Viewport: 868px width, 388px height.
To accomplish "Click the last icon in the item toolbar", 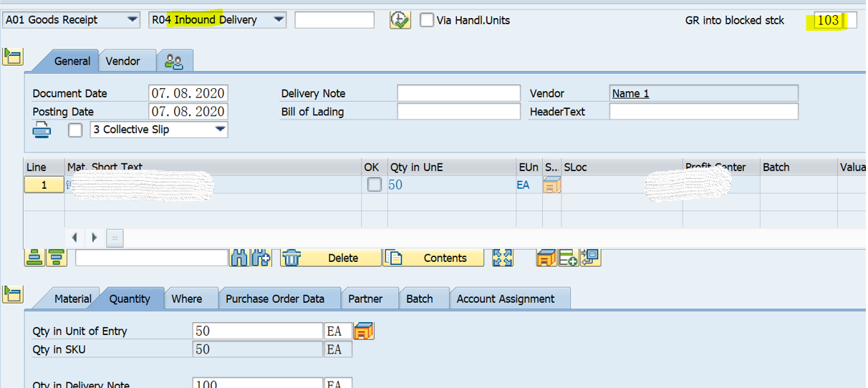I will [x=590, y=258].
